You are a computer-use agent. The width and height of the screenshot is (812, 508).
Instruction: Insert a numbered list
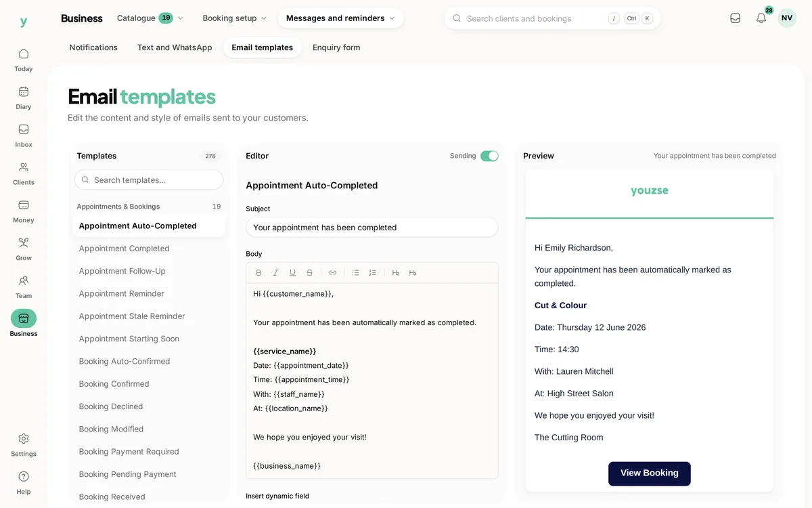[x=372, y=273]
